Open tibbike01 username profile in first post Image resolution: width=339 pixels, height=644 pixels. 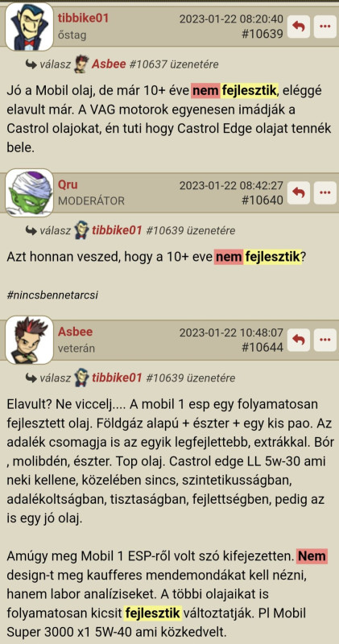click(83, 19)
